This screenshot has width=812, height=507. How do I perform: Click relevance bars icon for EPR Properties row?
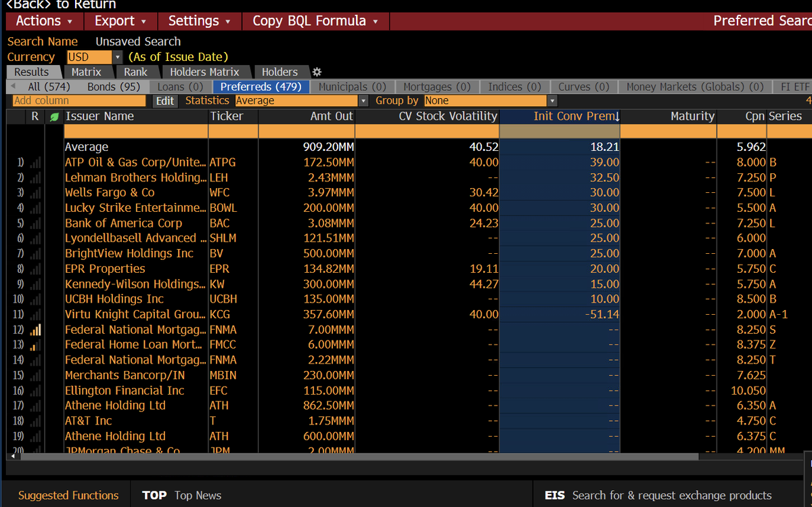(x=35, y=269)
